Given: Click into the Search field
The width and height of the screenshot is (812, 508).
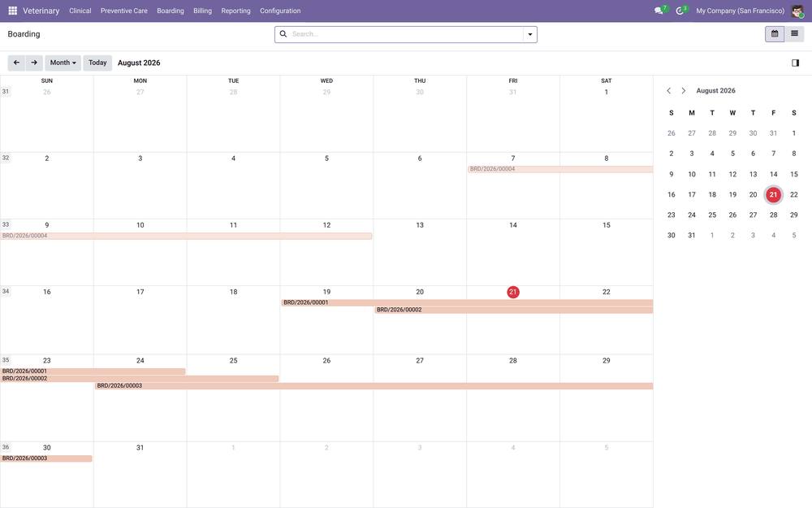Looking at the screenshot, I should click(407, 34).
